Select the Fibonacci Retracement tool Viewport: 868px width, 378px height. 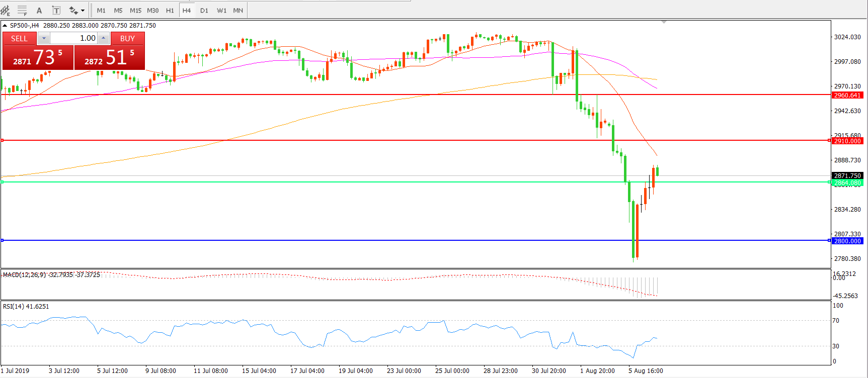[x=22, y=10]
